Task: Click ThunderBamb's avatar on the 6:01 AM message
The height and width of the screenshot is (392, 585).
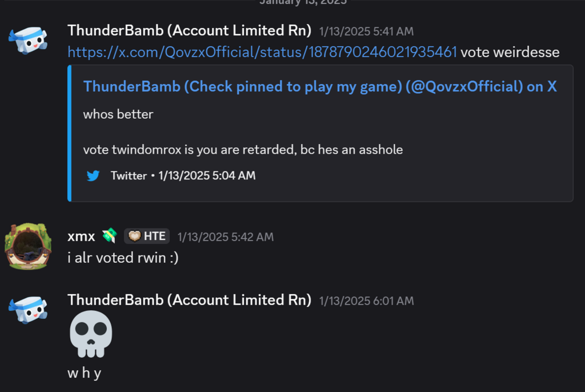Action: (x=28, y=310)
